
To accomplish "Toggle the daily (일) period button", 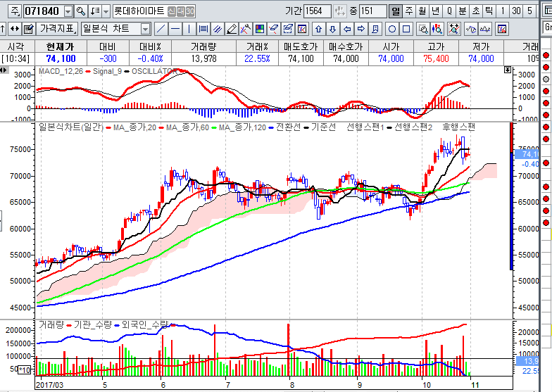I will 395,11.
